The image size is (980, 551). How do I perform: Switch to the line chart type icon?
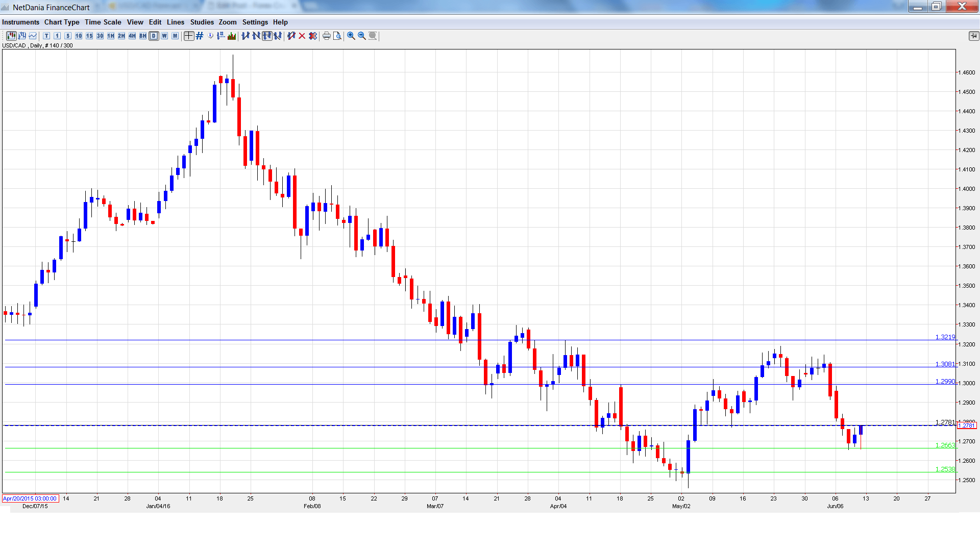[x=33, y=36]
